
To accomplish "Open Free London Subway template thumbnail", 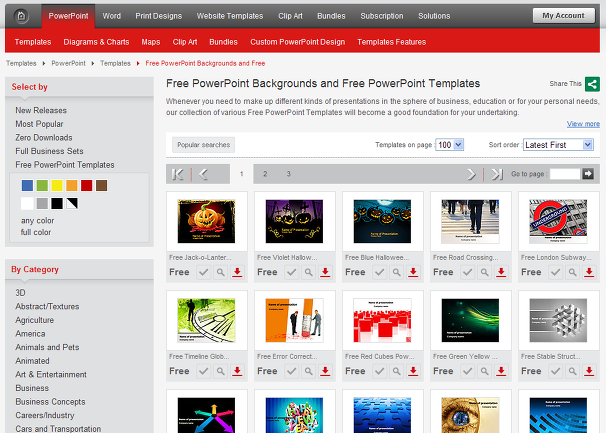I will pos(558,222).
